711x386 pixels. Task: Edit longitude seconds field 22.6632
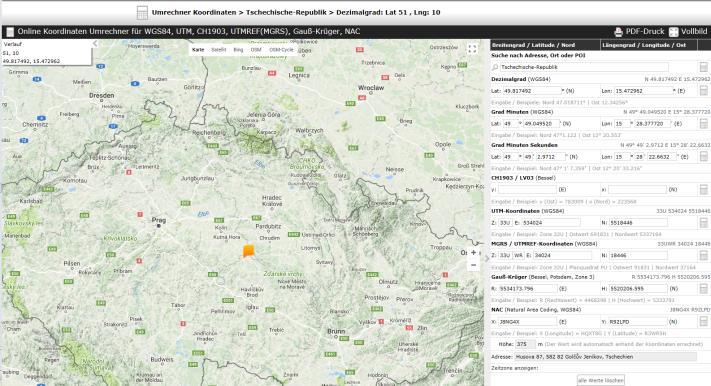(x=662, y=156)
